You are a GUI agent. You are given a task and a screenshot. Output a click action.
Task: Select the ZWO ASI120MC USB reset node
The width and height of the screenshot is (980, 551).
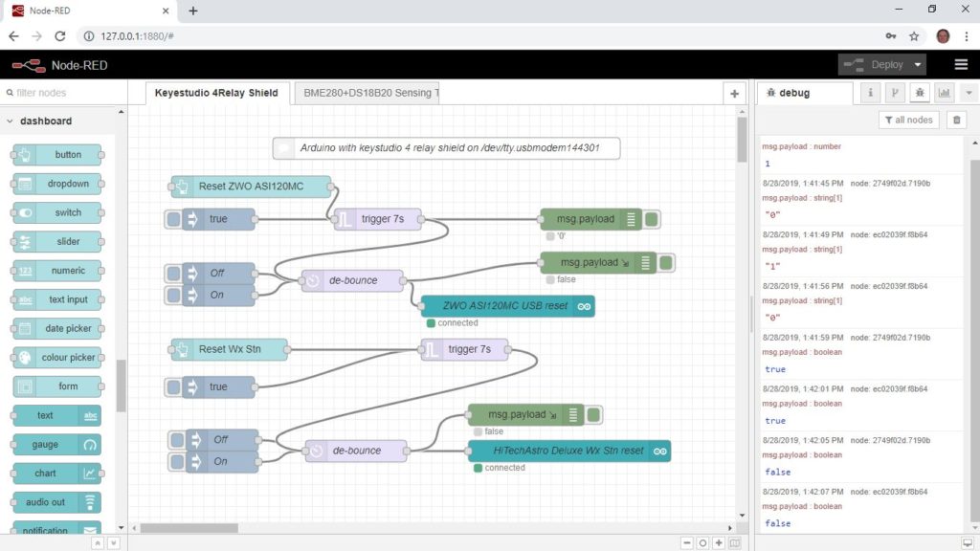coord(507,306)
